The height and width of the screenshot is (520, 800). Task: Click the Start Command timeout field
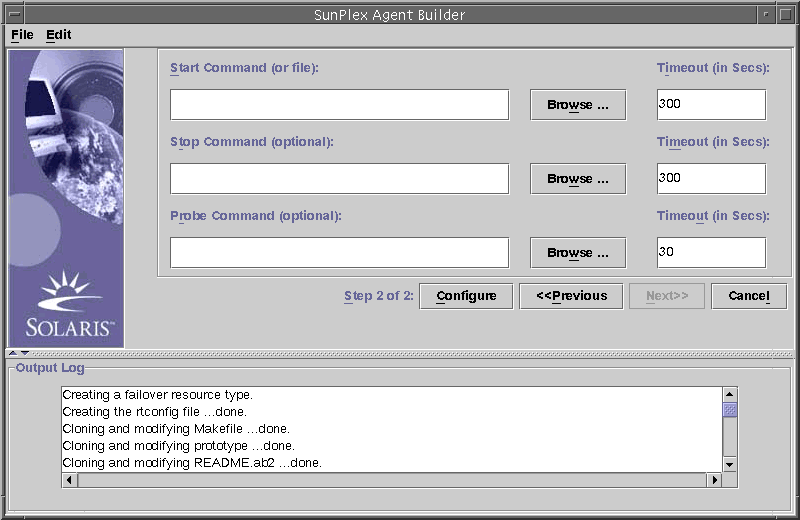tap(711, 105)
